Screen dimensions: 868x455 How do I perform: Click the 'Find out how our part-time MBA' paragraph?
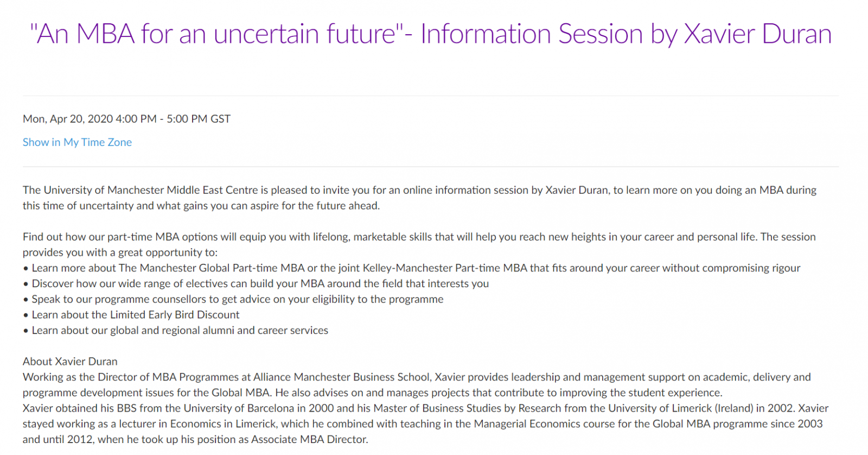pyautogui.click(x=419, y=244)
